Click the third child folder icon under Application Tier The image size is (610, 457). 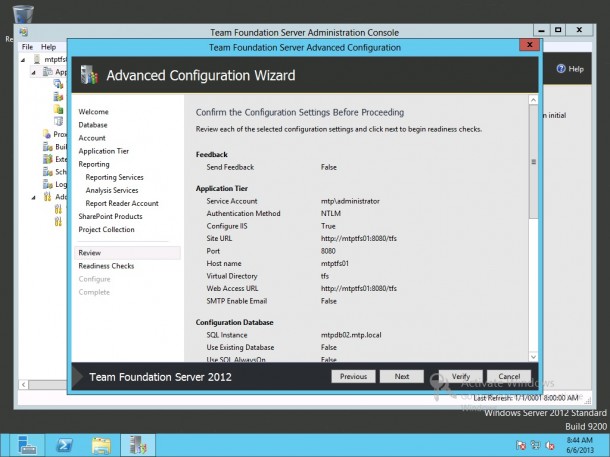58,109
